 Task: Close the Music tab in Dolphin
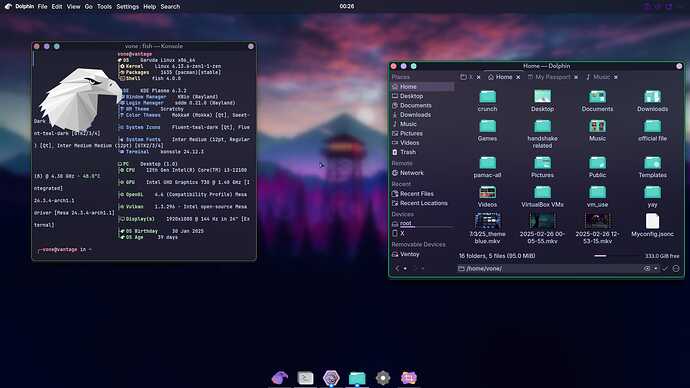point(616,77)
